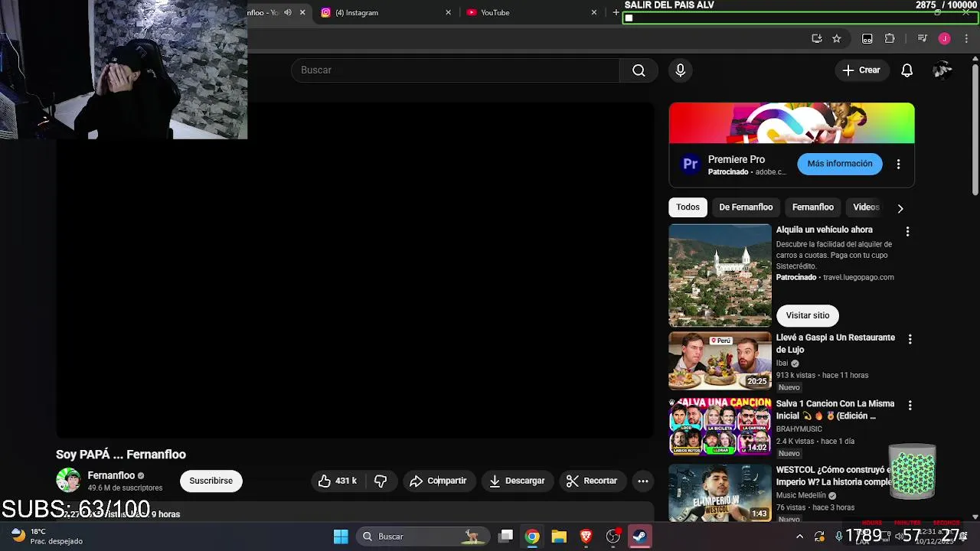Viewport: 980px width, 551px height.
Task: Click the Compartir share button
Action: (438, 481)
